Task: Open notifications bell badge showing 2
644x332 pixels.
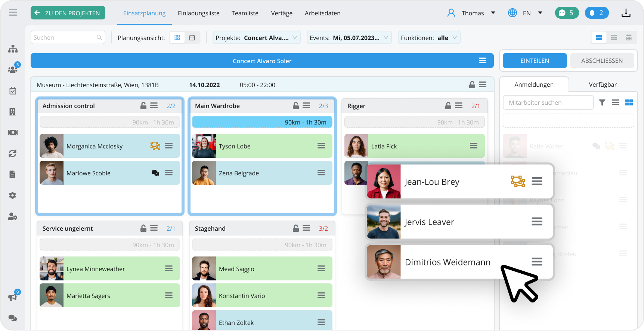Action: coord(597,13)
